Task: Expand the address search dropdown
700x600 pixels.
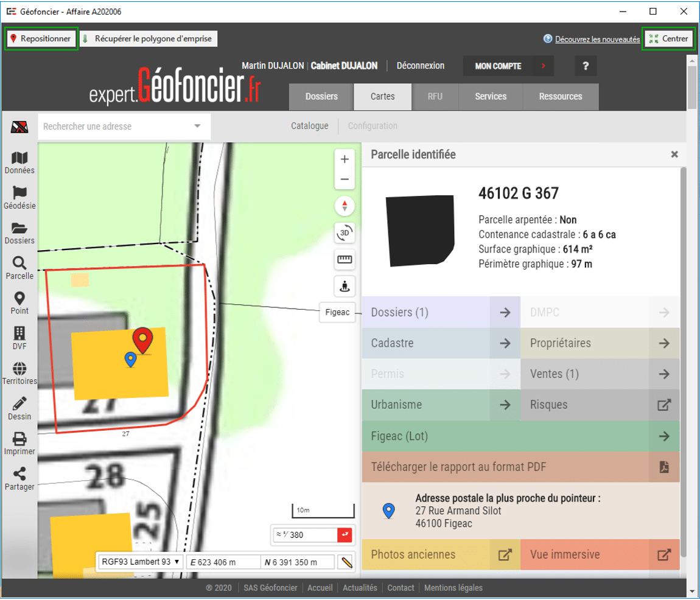Action: (197, 127)
